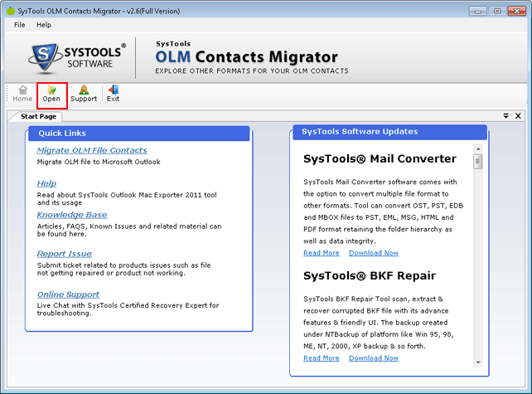Click the Help quick link
The image size is (532, 394).
click(46, 183)
